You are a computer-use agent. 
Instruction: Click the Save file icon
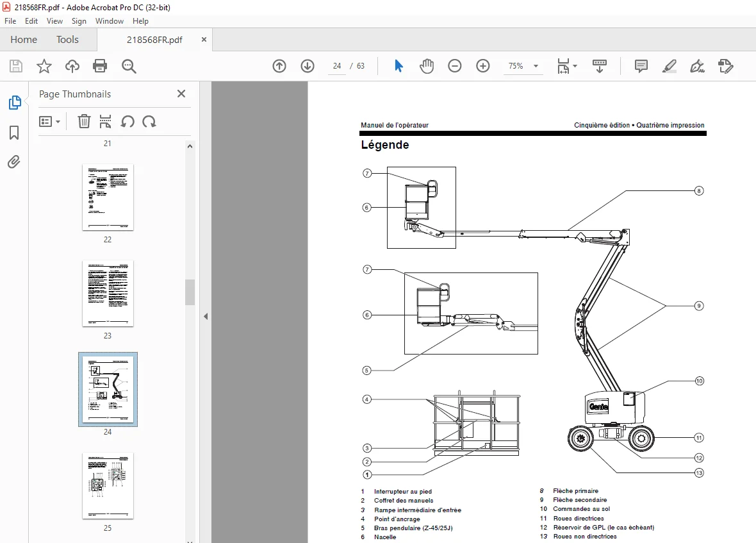click(x=16, y=66)
